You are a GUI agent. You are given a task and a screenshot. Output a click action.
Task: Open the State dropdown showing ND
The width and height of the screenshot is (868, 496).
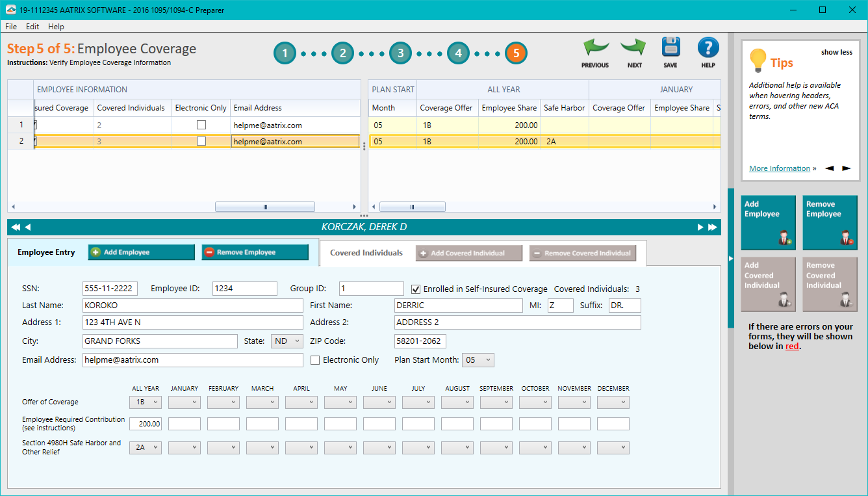287,341
